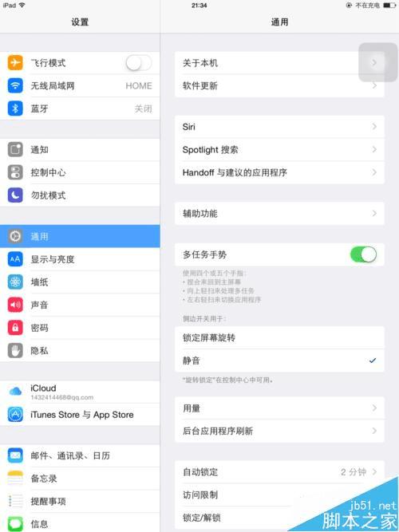Select the Bluetooth (蓝牙) icon
The image size is (399, 532).
[15, 108]
